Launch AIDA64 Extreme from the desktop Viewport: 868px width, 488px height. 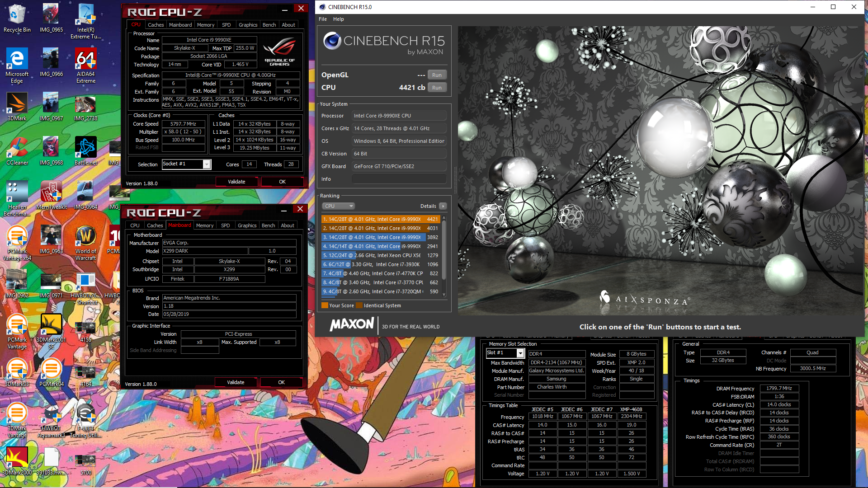[86, 66]
